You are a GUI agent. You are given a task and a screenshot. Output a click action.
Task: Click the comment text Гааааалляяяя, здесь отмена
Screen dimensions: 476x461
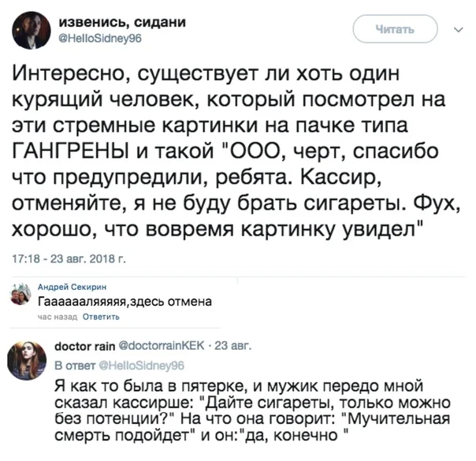(x=125, y=303)
